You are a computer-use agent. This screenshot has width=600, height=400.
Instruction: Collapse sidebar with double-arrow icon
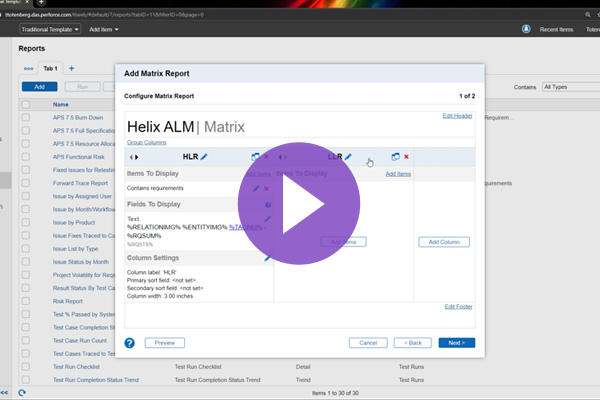[4, 392]
